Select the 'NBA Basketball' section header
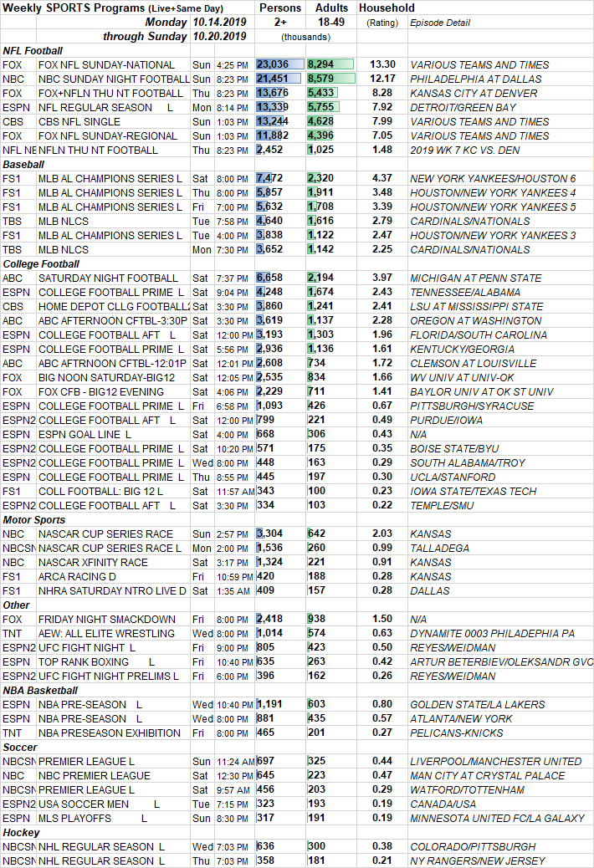 click(x=40, y=691)
